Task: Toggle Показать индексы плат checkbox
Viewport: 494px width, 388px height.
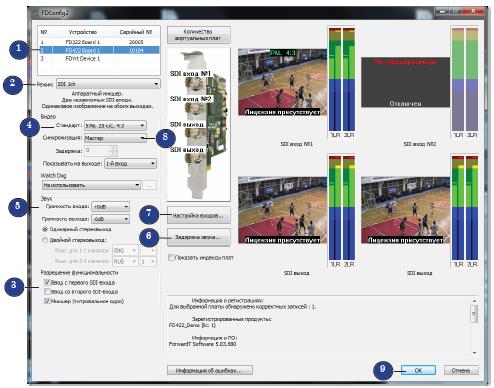Action: [171, 257]
